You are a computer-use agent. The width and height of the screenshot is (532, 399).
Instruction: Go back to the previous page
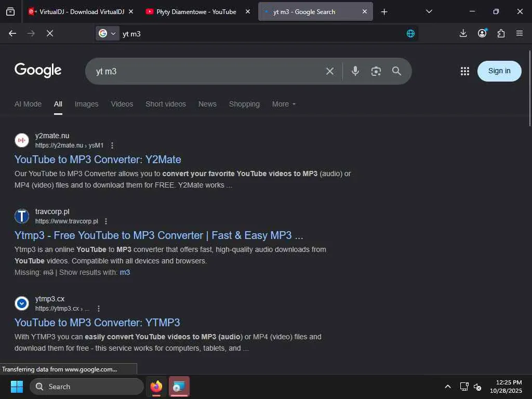[x=12, y=33]
